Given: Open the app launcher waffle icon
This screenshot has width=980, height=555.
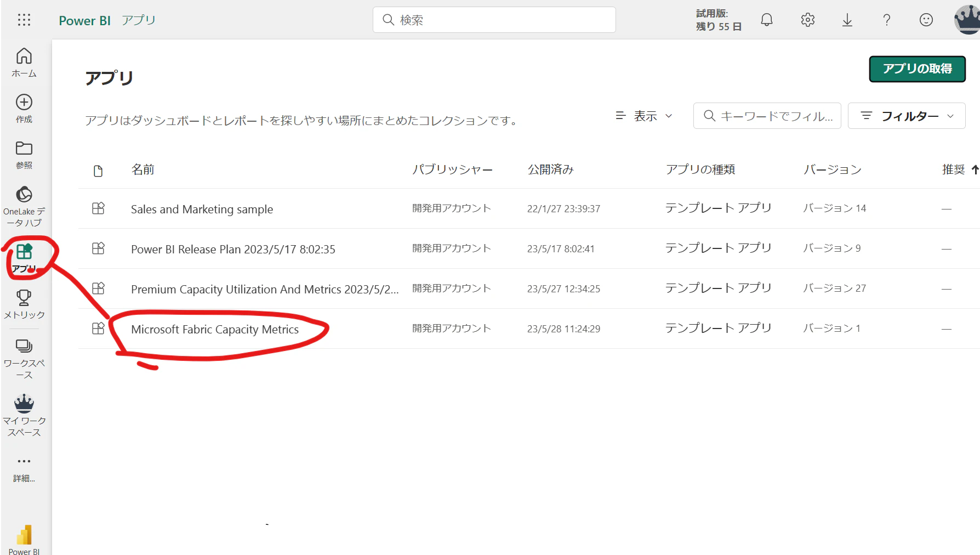Looking at the screenshot, I should [24, 20].
